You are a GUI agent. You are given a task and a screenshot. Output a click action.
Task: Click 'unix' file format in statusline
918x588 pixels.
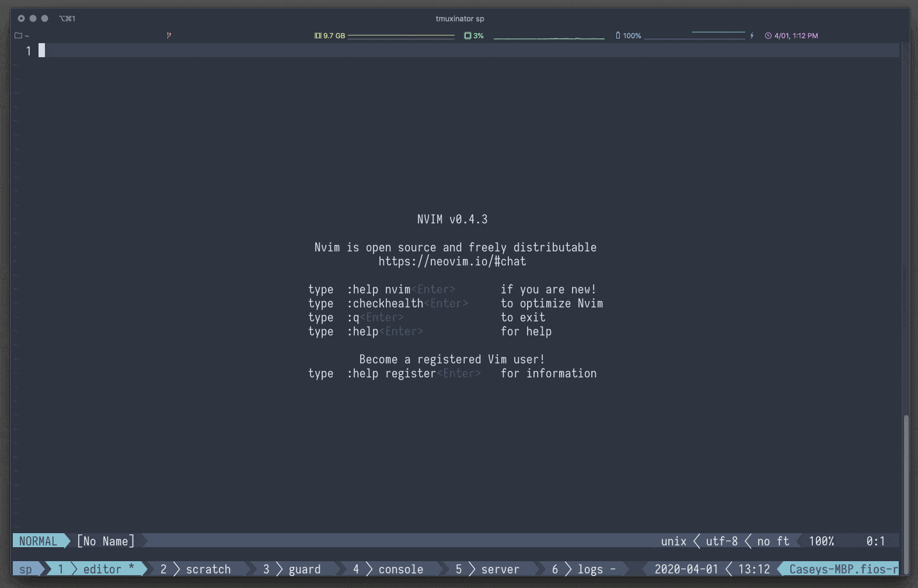[673, 541]
